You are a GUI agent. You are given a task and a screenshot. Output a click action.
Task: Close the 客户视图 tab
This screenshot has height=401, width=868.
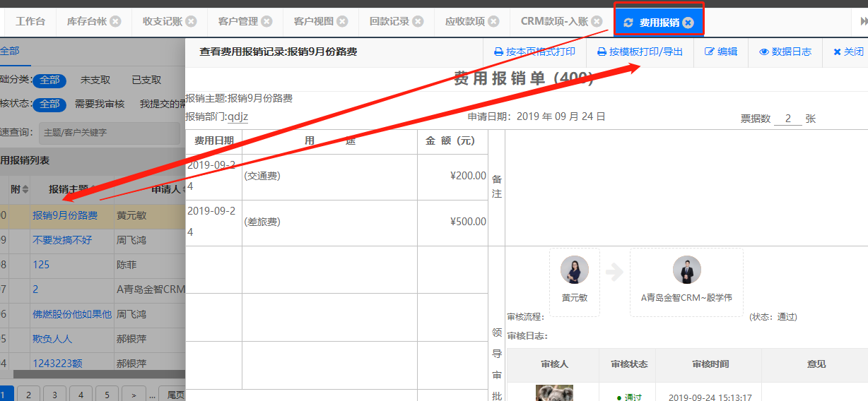(343, 21)
